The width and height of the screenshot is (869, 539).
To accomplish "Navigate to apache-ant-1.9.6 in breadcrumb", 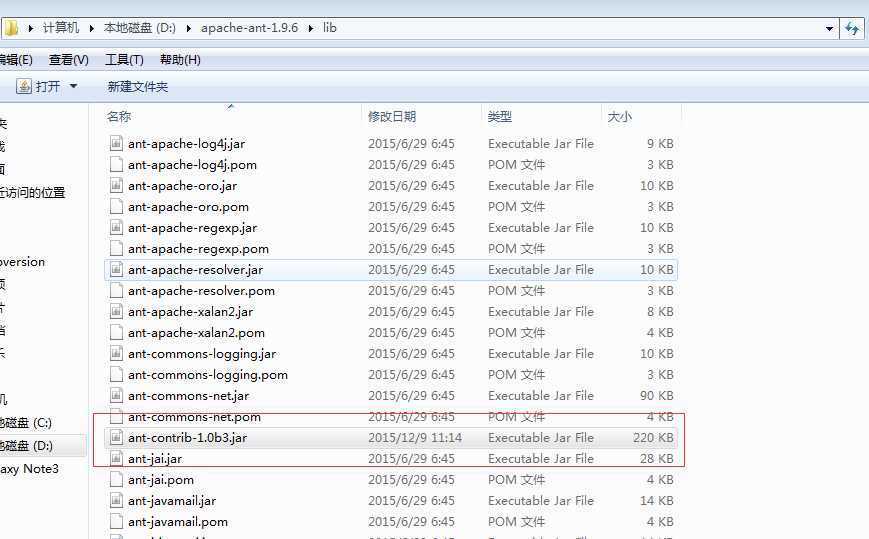I will (x=249, y=28).
